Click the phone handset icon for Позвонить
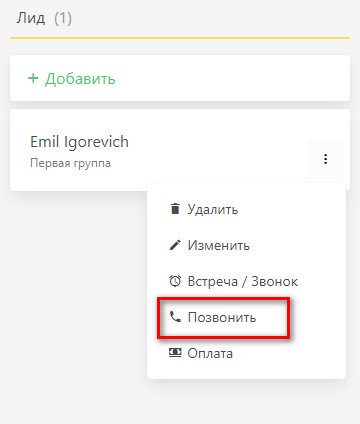The image size is (360, 424). click(x=175, y=317)
